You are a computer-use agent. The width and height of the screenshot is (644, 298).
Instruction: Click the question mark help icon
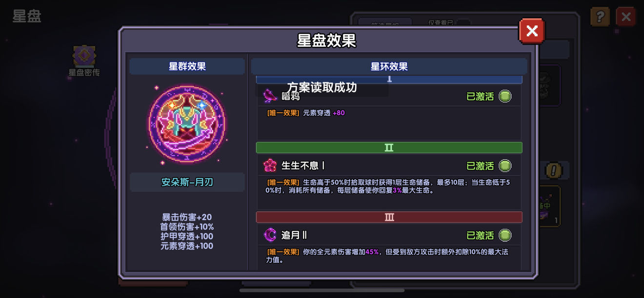[x=600, y=17]
